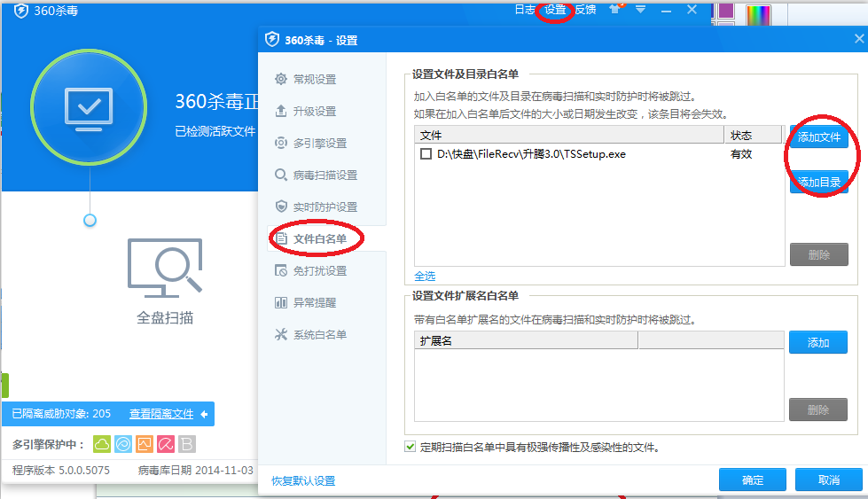Image resolution: width=868 pixels, height=499 pixels.
Task: Click 查看隔离文件 link
Action: point(161,414)
